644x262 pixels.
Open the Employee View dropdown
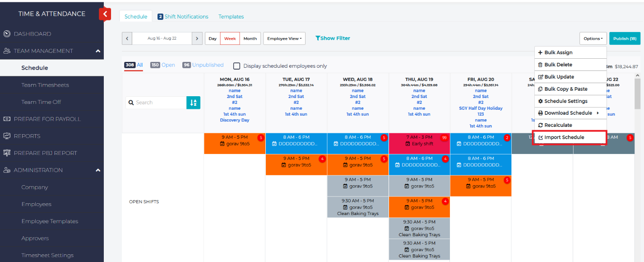click(x=284, y=39)
